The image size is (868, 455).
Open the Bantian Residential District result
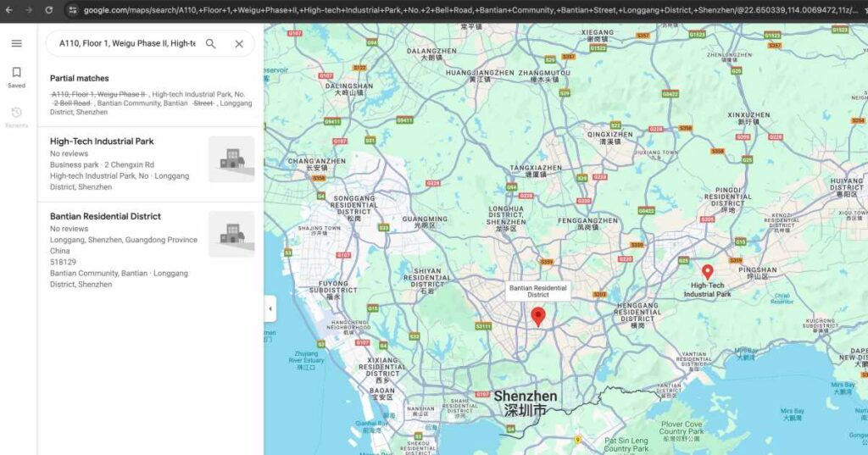click(150, 250)
